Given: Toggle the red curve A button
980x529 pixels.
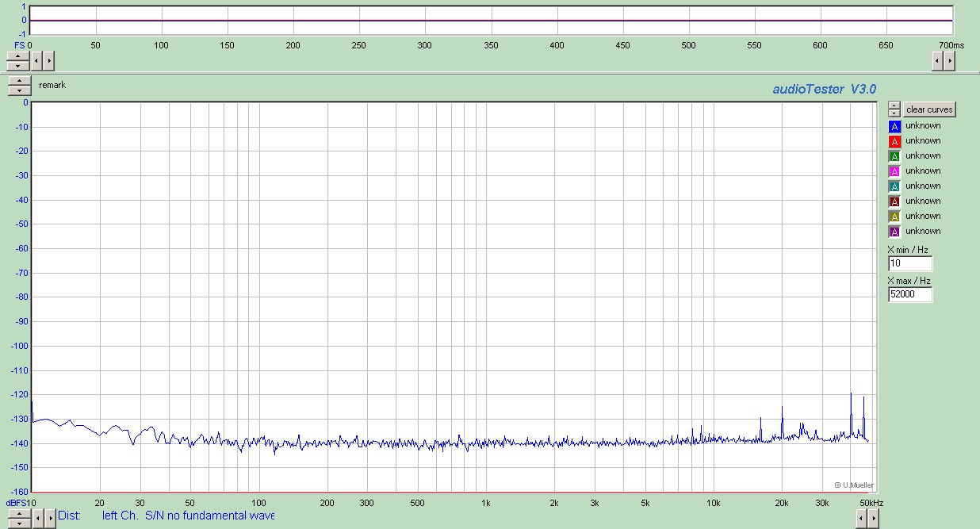Looking at the screenshot, I should click(x=894, y=141).
